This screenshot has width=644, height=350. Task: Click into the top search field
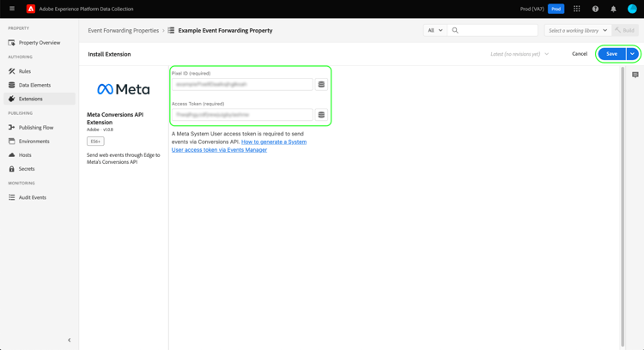tap(493, 30)
